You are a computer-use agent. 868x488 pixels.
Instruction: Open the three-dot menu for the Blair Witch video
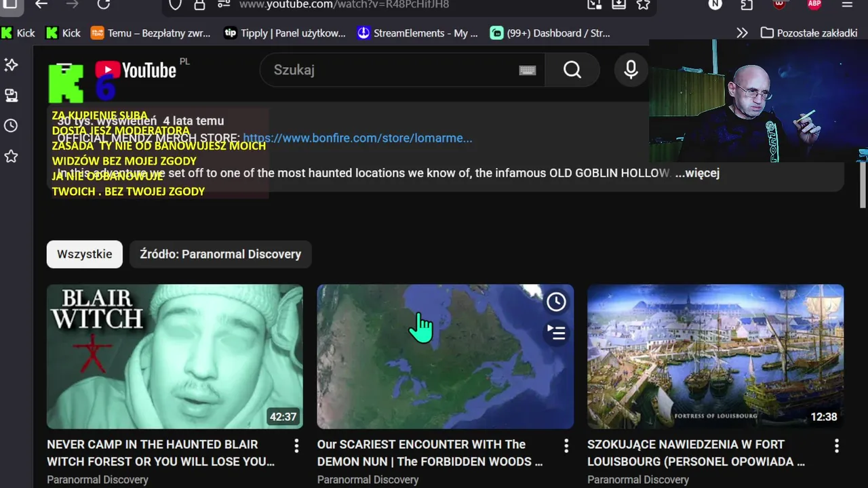click(296, 445)
